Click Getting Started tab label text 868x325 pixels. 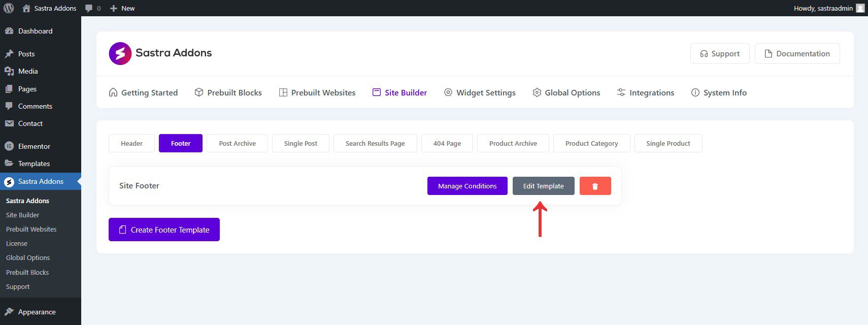150,92
